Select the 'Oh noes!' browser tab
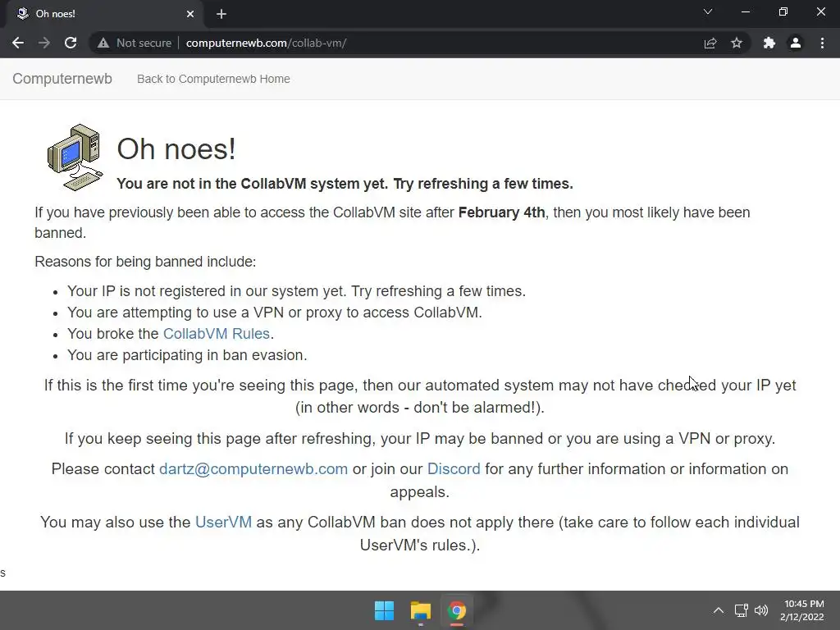Viewport: 840px width, 630px height. [105, 14]
